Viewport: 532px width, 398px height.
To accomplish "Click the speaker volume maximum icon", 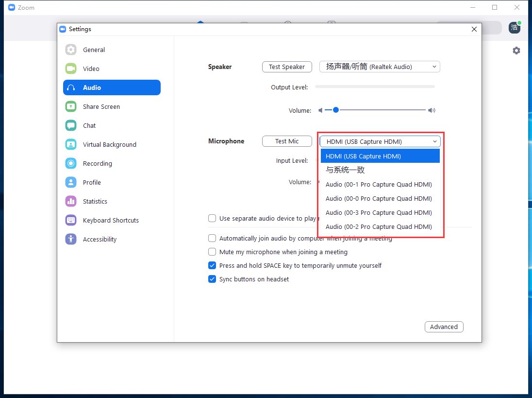I will pyautogui.click(x=432, y=110).
